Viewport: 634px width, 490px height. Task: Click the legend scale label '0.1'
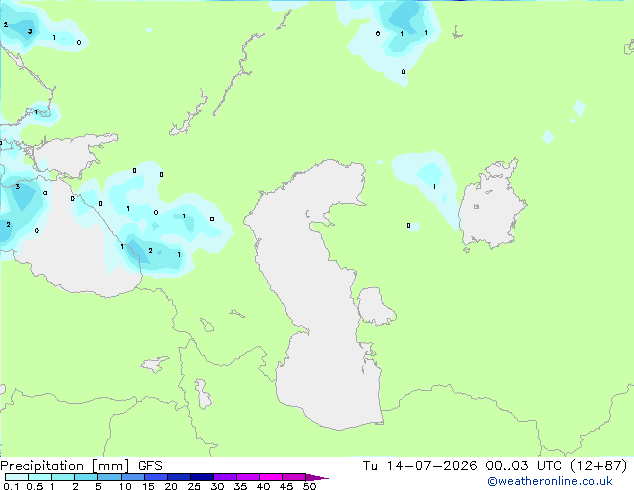(x=11, y=486)
